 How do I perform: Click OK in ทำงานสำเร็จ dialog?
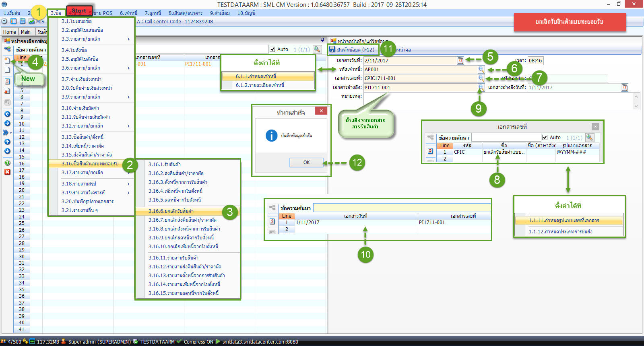(306, 162)
